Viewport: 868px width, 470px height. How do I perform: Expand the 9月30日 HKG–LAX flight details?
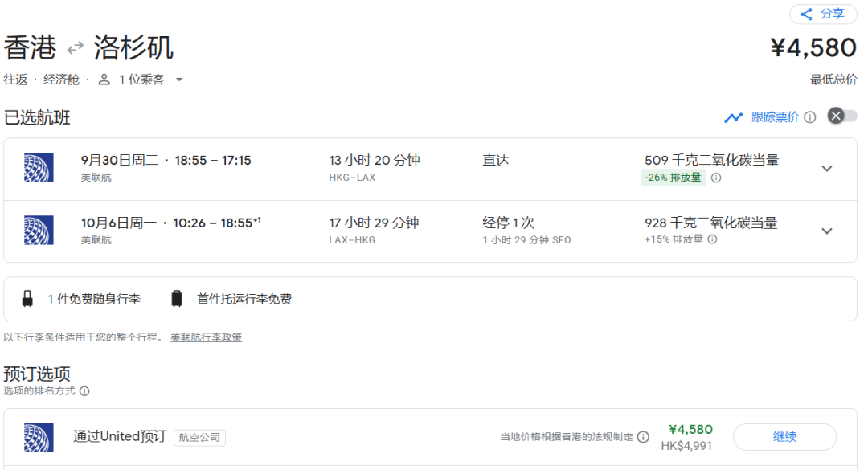(x=827, y=168)
